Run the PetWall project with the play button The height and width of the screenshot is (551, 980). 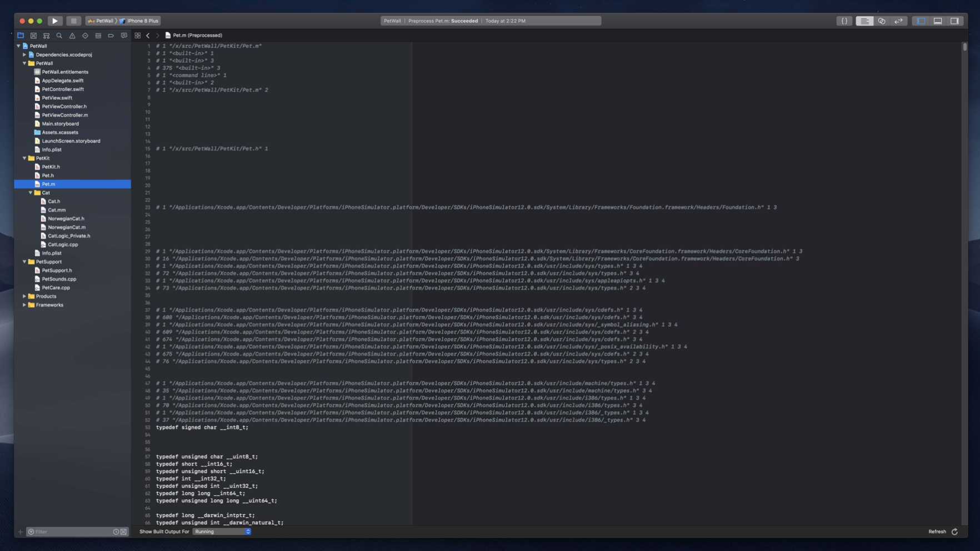[x=54, y=21]
